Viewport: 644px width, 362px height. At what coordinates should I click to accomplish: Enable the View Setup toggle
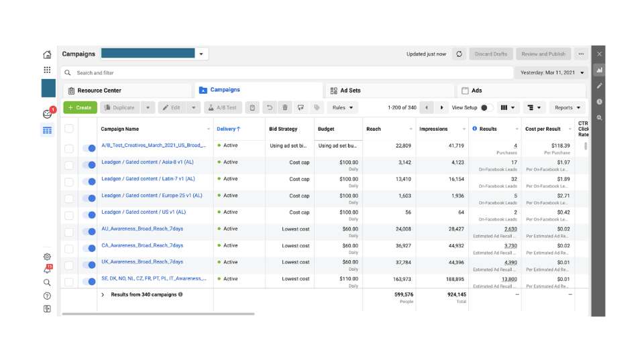(487, 107)
